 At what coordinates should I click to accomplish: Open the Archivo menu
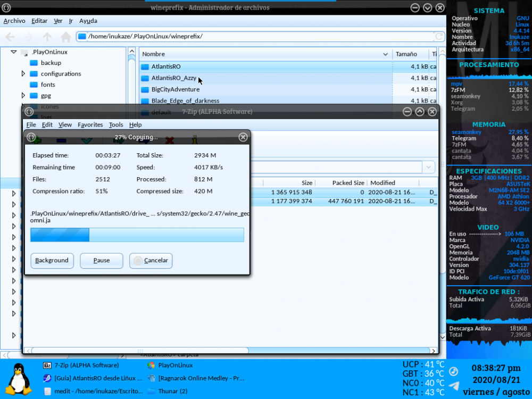tap(14, 21)
